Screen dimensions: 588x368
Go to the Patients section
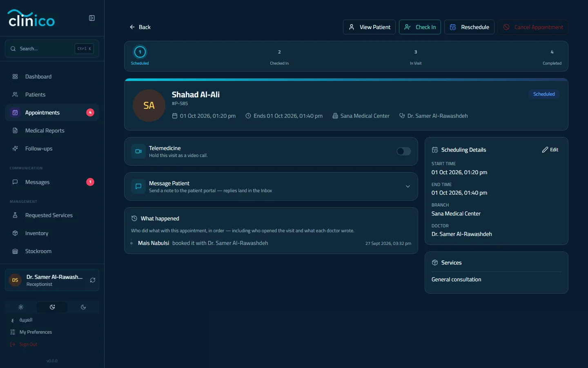(x=52, y=94)
